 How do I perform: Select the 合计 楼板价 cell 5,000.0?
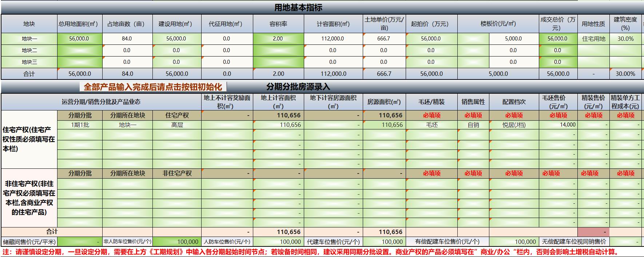pos(498,74)
